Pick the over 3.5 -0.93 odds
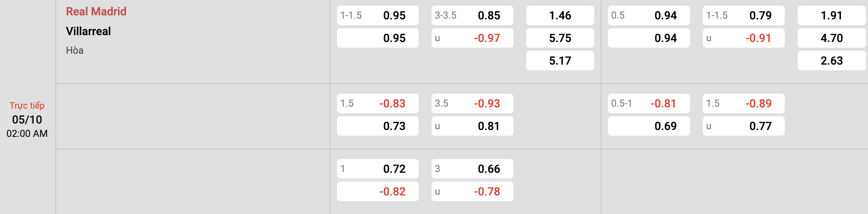This screenshot has width=868, height=214. point(472,103)
